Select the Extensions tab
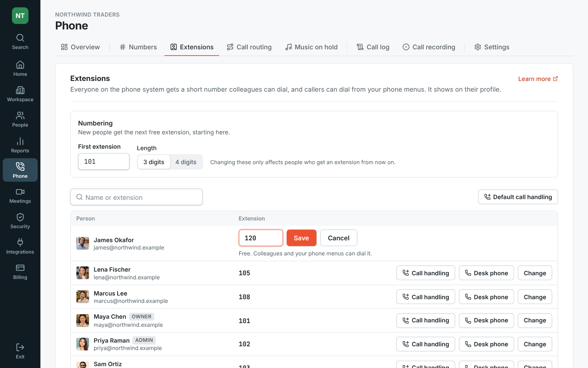Viewport: 588px width, 368px height. click(192, 47)
